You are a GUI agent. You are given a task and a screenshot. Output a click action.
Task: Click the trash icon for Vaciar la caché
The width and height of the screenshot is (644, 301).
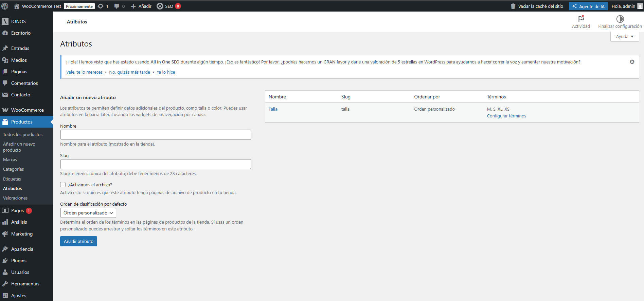(x=513, y=6)
